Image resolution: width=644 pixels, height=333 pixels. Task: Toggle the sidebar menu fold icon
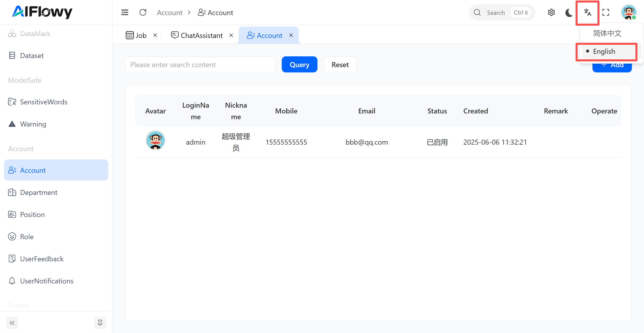(x=125, y=12)
